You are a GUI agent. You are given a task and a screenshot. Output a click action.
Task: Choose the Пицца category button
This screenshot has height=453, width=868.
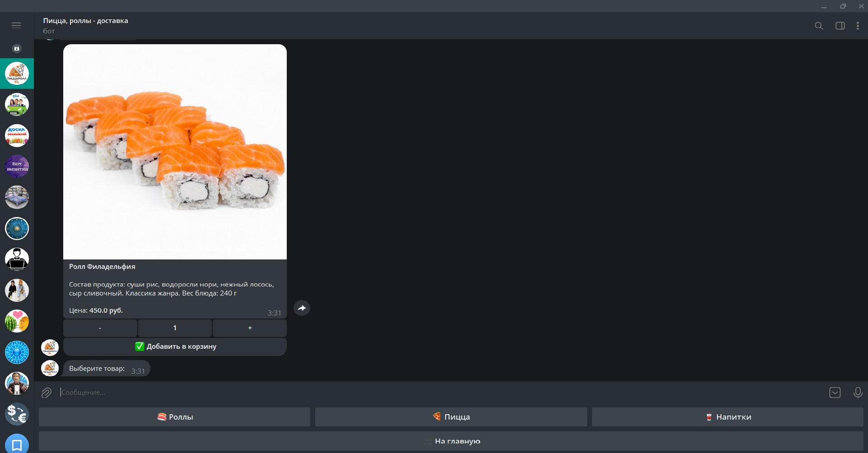pos(451,417)
